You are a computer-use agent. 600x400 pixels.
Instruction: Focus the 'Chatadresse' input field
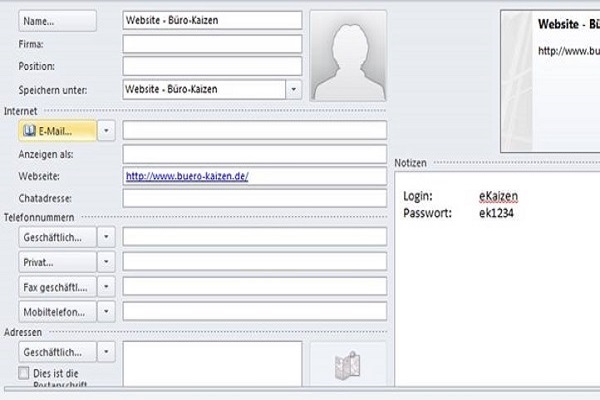[254, 198]
